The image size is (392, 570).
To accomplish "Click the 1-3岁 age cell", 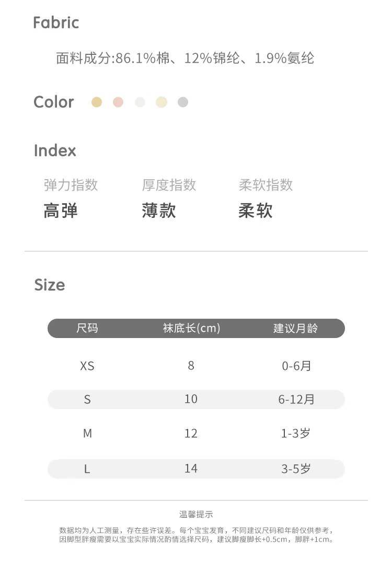I will [x=296, y=433].
